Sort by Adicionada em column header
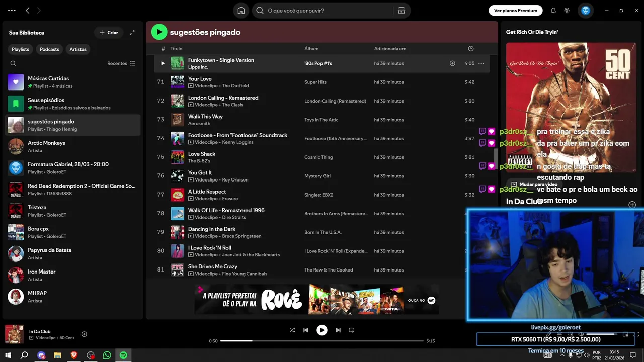The width and height of the screenshot is (644, 362). point(390,49)
